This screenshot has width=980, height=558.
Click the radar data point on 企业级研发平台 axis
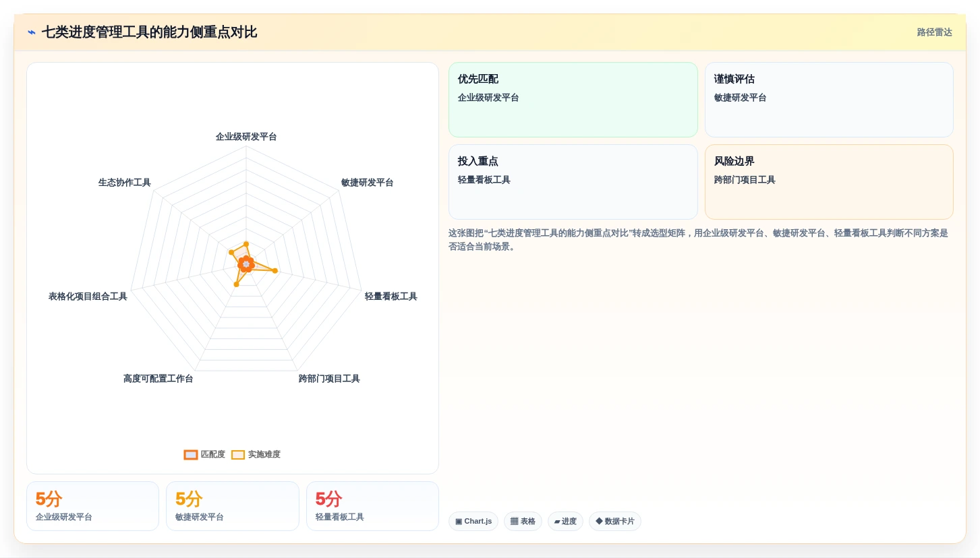tap(246, 244)
